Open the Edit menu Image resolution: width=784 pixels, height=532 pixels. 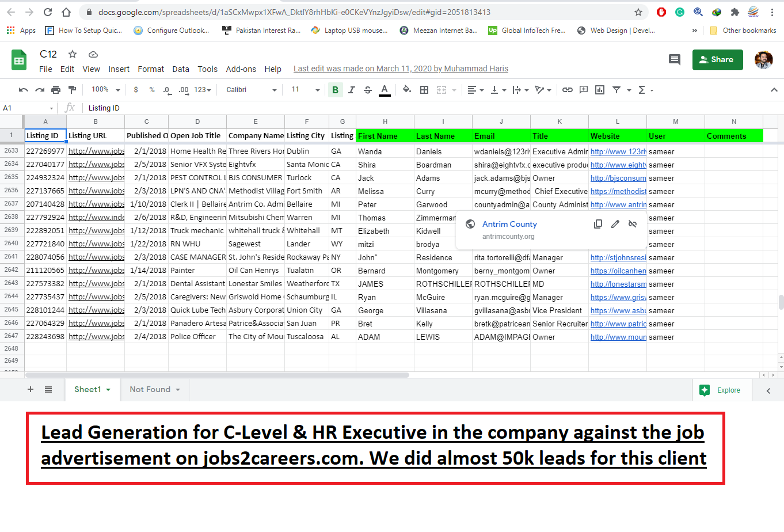click(67, 69)
